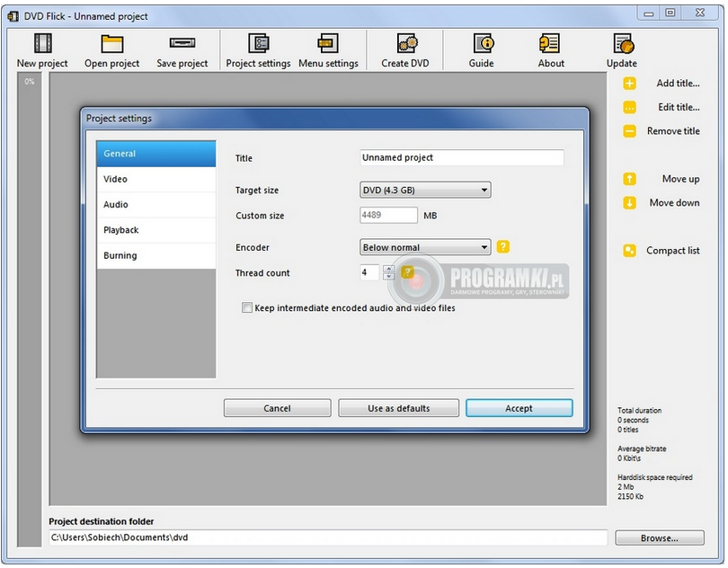Click the Remove title minus icon
The height and width of the screenshot is (568, 728).
pyautogui.click(x=629, y=131)
